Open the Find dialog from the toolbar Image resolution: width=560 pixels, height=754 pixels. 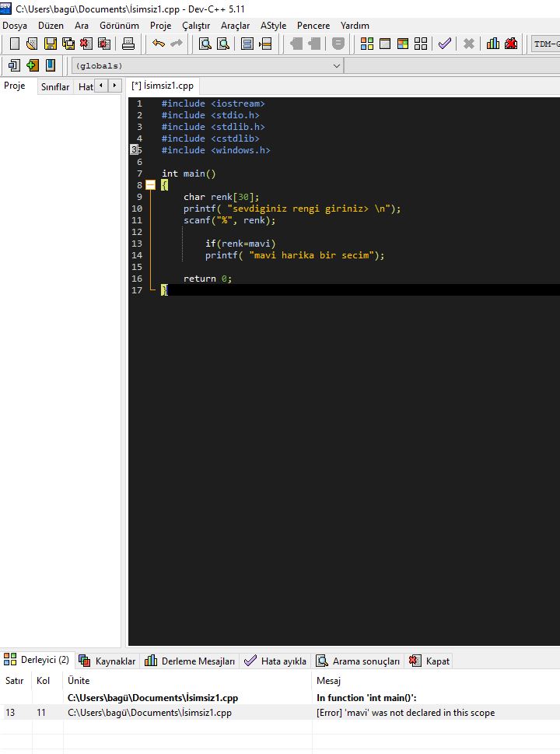(x=205, y=44)
